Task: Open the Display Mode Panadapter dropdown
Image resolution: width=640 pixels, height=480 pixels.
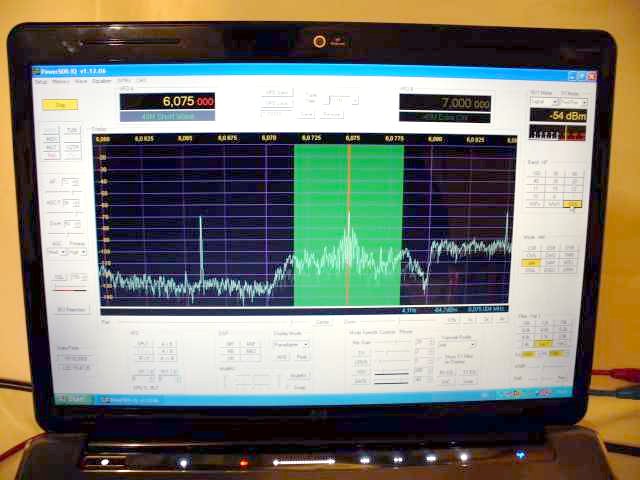Action: (x=291, y=344)
